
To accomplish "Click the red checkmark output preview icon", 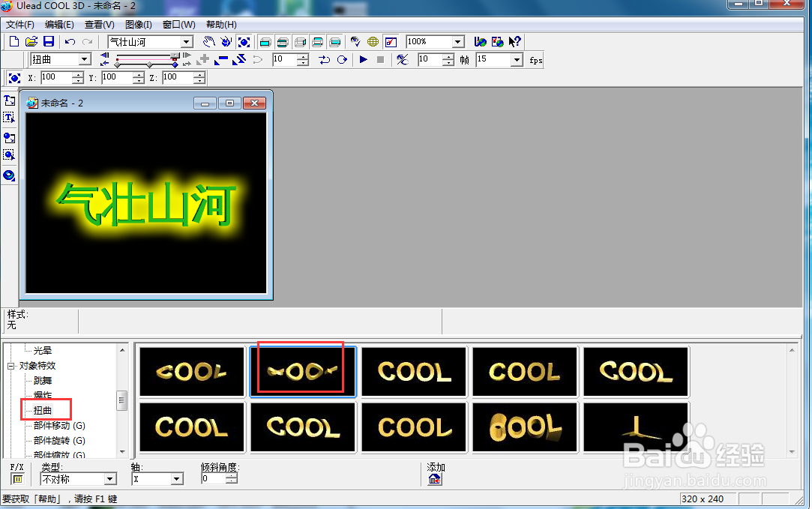I will pos(391,41).
